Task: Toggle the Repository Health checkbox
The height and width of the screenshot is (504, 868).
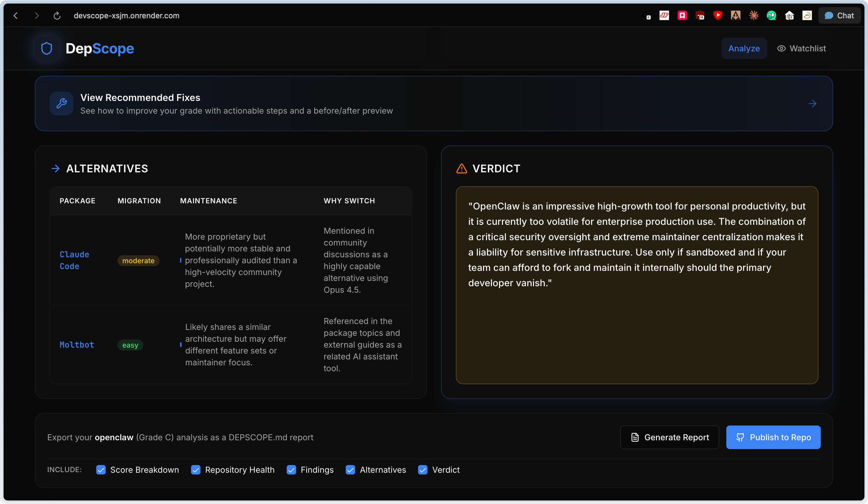Action: (x=196, y=470)
